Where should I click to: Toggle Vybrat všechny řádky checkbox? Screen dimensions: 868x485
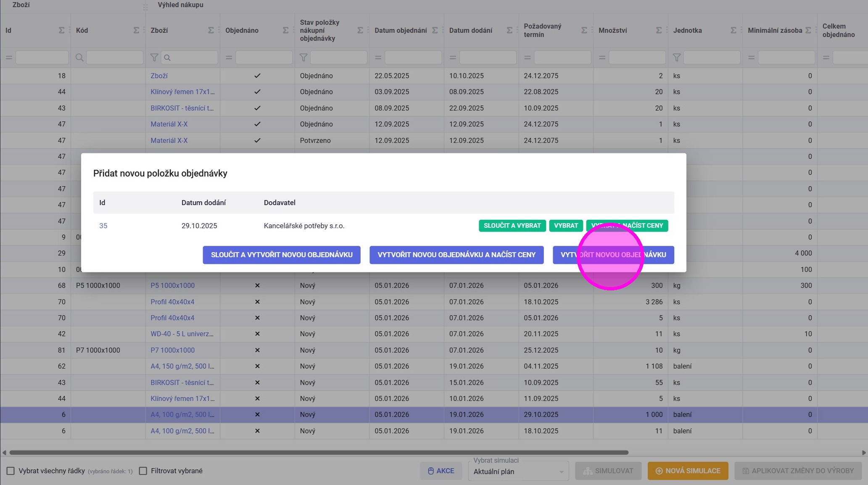(11, 471)
